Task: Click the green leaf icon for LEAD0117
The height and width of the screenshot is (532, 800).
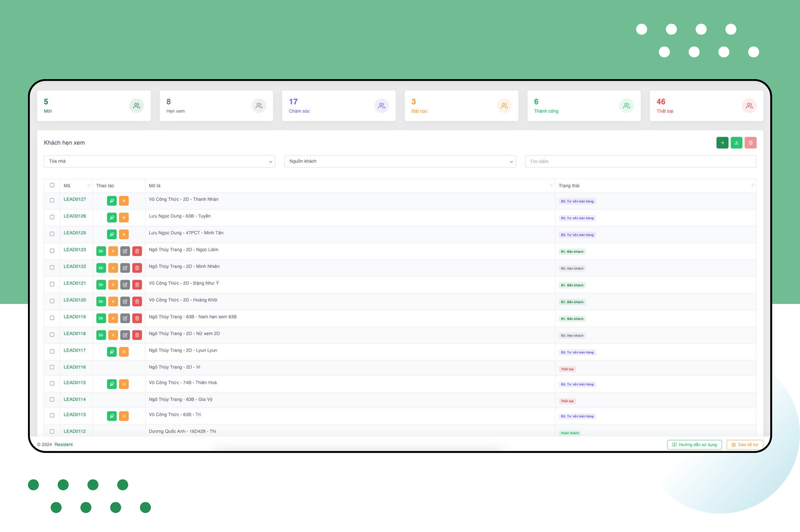Action: [112, 352]
